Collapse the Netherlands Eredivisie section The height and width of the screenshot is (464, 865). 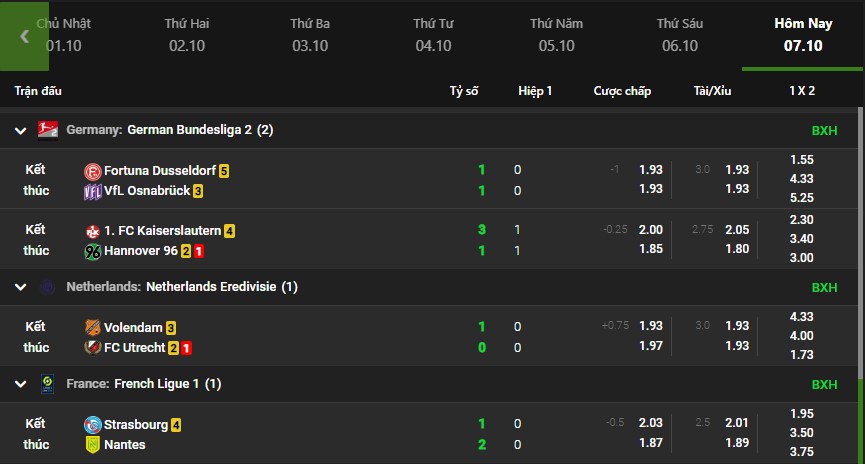pyautogui.click(x=20, y=287)
